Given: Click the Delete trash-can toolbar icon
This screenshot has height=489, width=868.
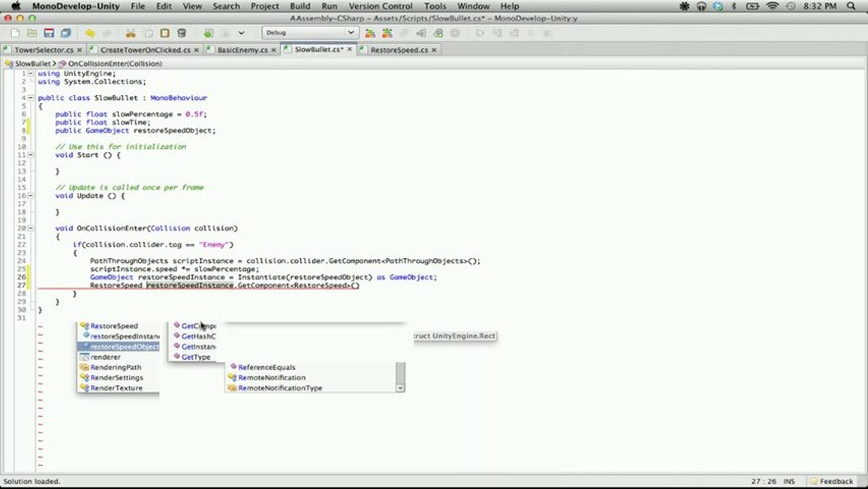Looking at the screenshot, I should coord(182,33).
